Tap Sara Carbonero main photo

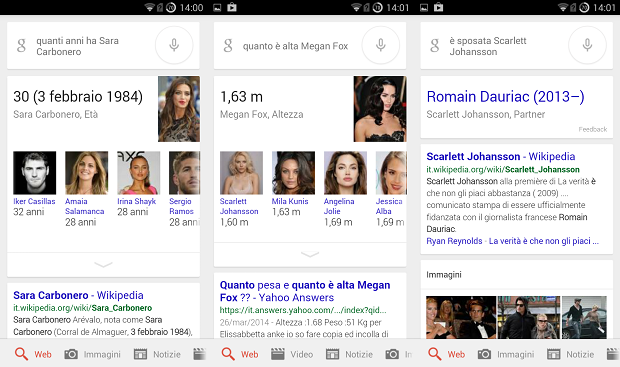(179, 109)
